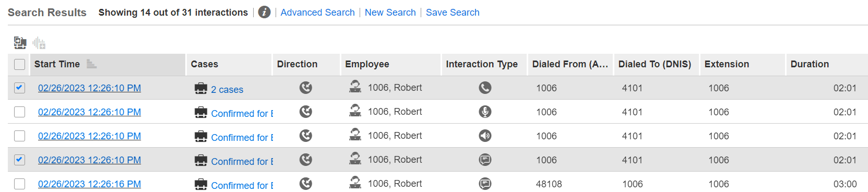Check the checkbox of the speaker interaction row
868x192 pixels.
pyautogui.click(x=19, y=136)
